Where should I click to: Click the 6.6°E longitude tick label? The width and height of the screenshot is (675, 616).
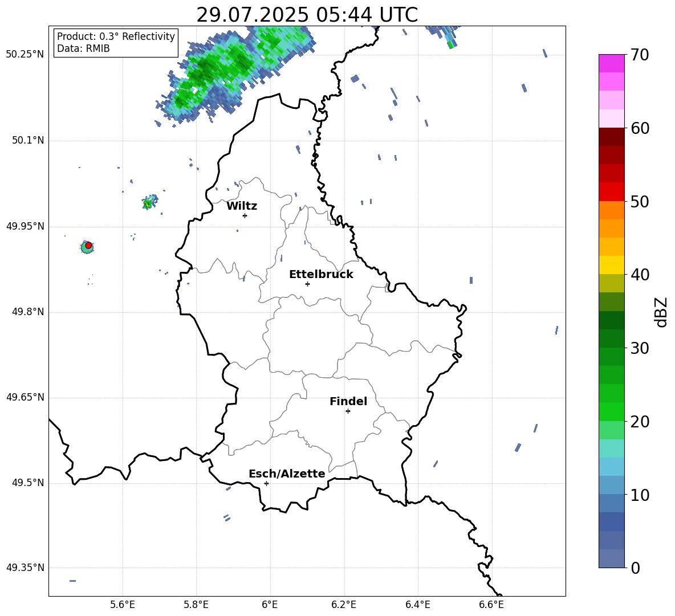pyautogui.click(x=491, y=605)
